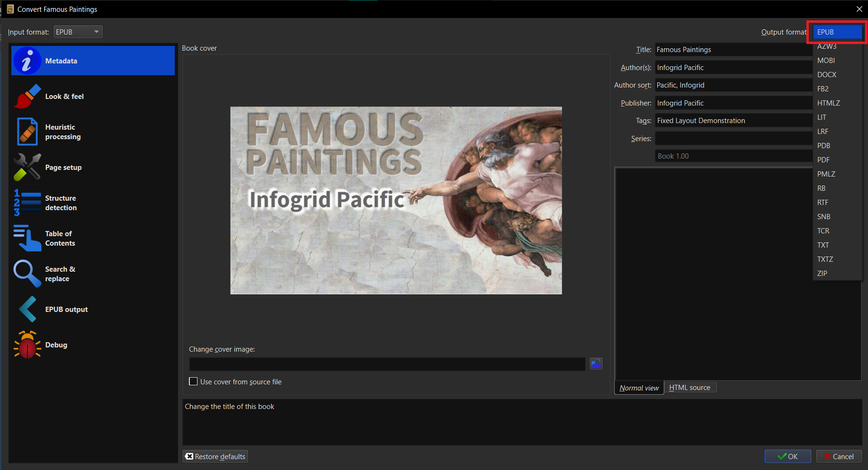Select PDF in the output format list

[823, 160]
